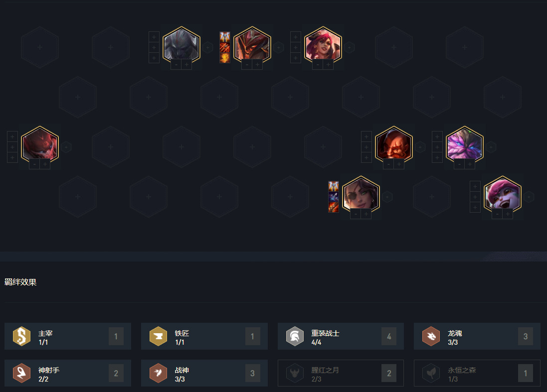
Task: Click bottom equipped item on eye-patch champion
Action: tap(334, 207)
